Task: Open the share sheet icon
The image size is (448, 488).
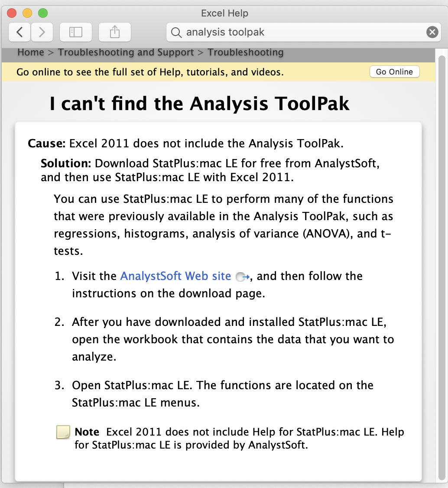Action: pos(114,32)
